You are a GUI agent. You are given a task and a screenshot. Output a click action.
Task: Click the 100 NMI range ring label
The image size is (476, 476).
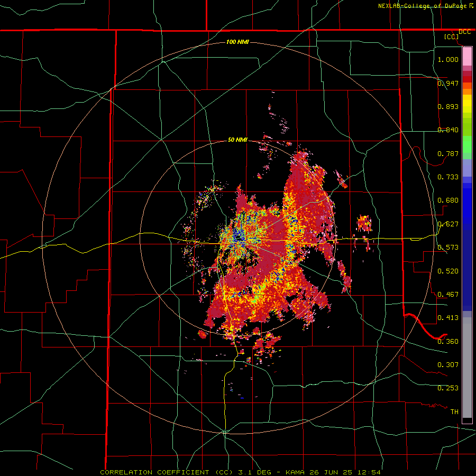click(237, 42)
